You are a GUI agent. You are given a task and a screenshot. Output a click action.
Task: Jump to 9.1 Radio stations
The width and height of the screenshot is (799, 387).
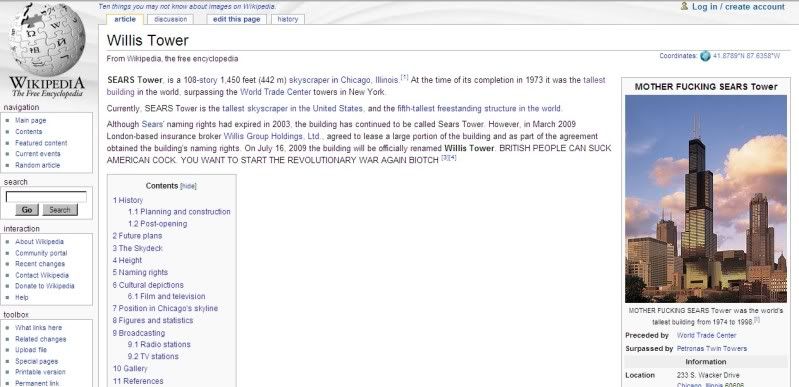(159, 345)
